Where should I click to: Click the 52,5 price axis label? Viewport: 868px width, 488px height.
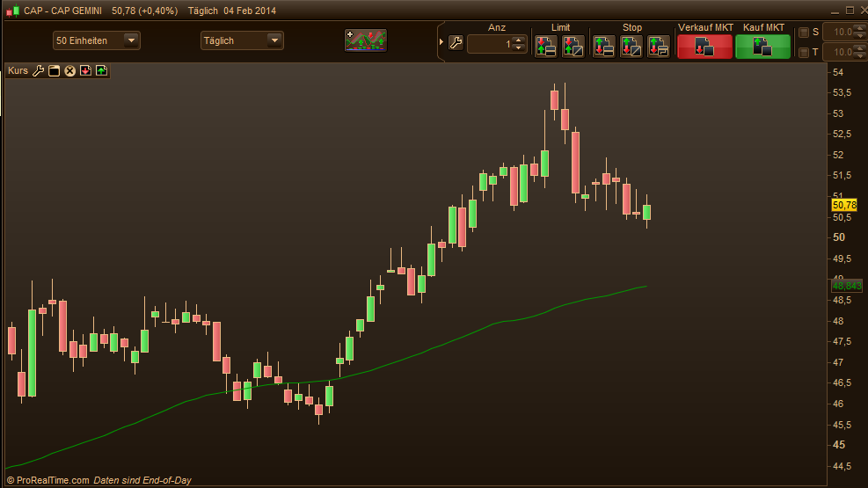click(842, 134)
